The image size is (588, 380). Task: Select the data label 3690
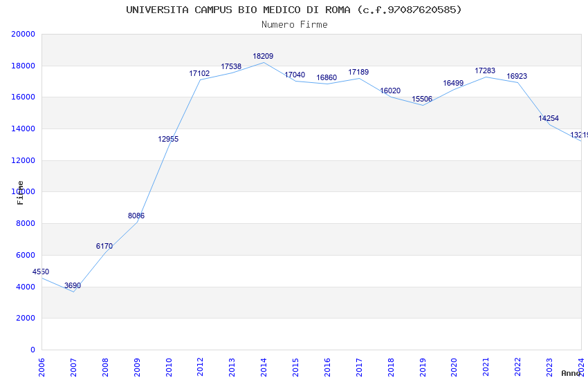tap(73, 285)
